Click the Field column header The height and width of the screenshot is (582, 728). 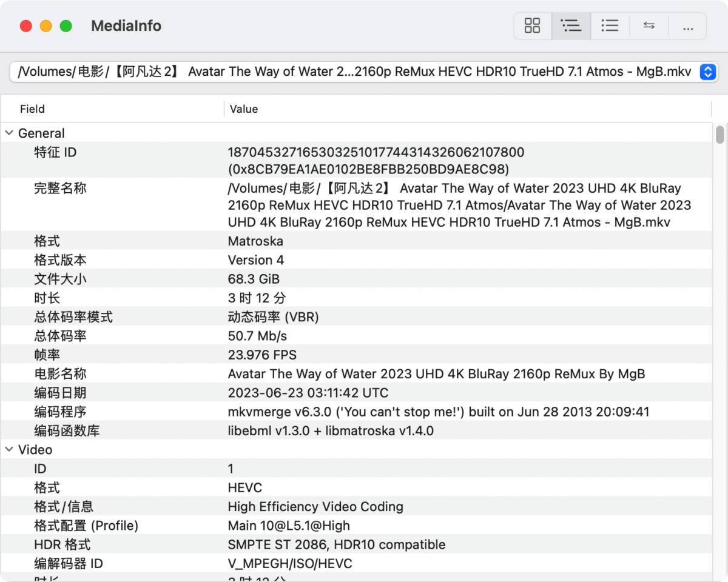[32, 109]
